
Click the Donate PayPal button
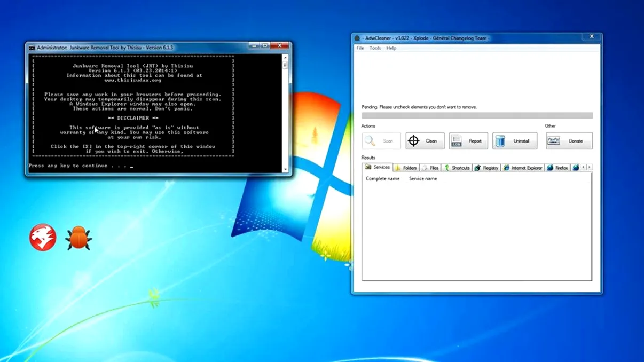point(569,140)
